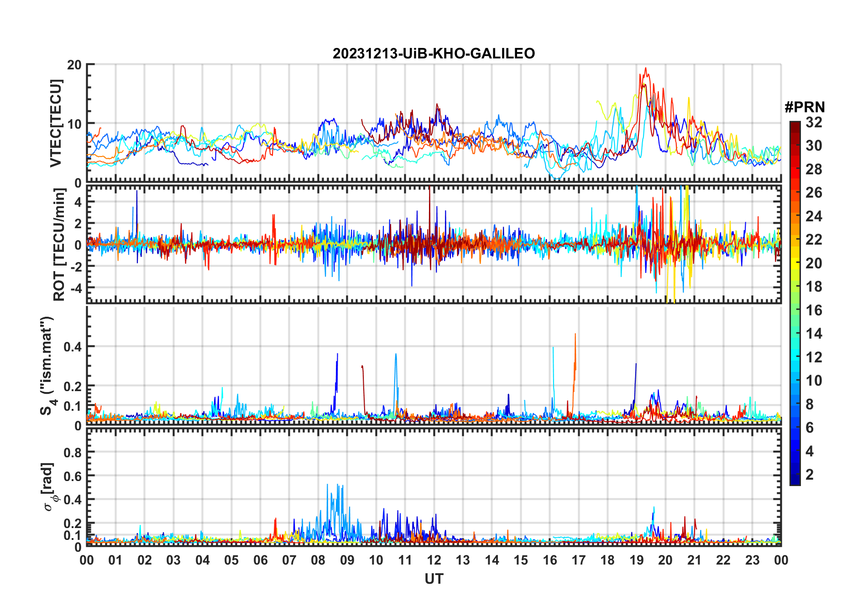This screenshot has height=607, width=868.
Task: Click colorbar tick label 26
Action: (814, 193)
